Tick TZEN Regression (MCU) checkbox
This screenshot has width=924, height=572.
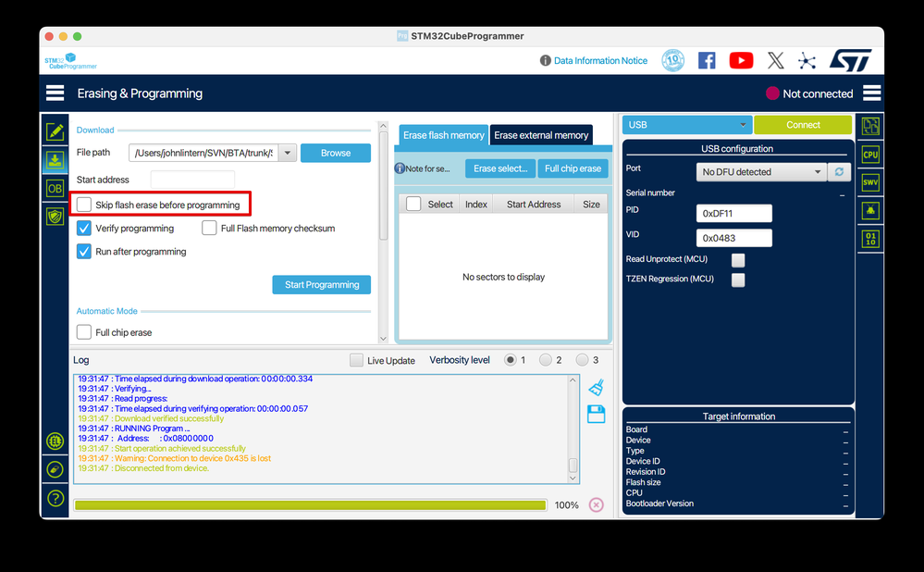click(x=738, y=280)
